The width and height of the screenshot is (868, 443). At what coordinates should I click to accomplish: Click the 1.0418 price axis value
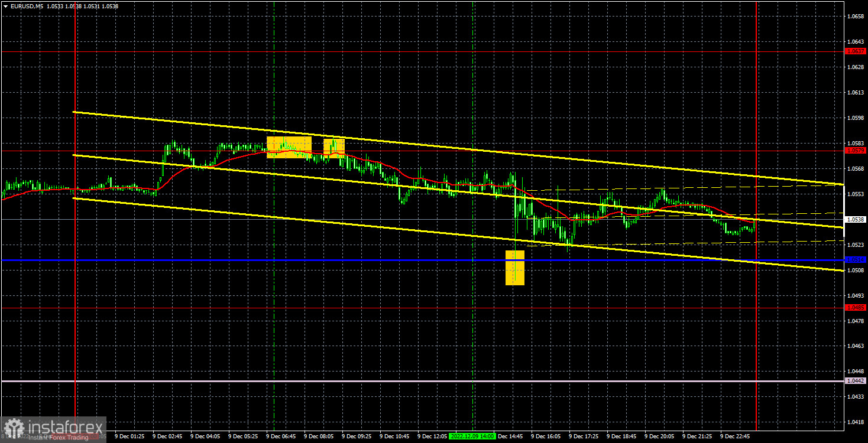point(856,422)
